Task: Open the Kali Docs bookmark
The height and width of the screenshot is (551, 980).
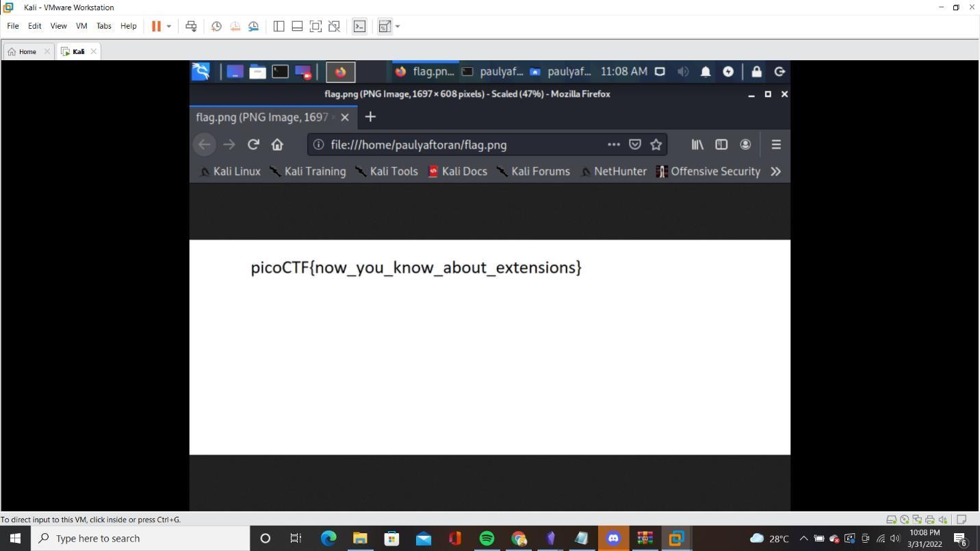Action: pyautogui.click(x=458, y=172)
